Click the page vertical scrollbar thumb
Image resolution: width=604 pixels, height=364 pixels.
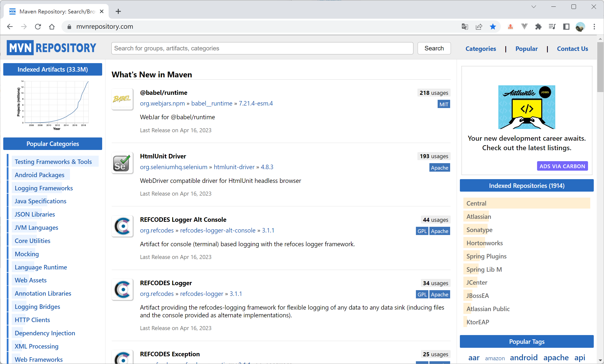click(600, 67)
